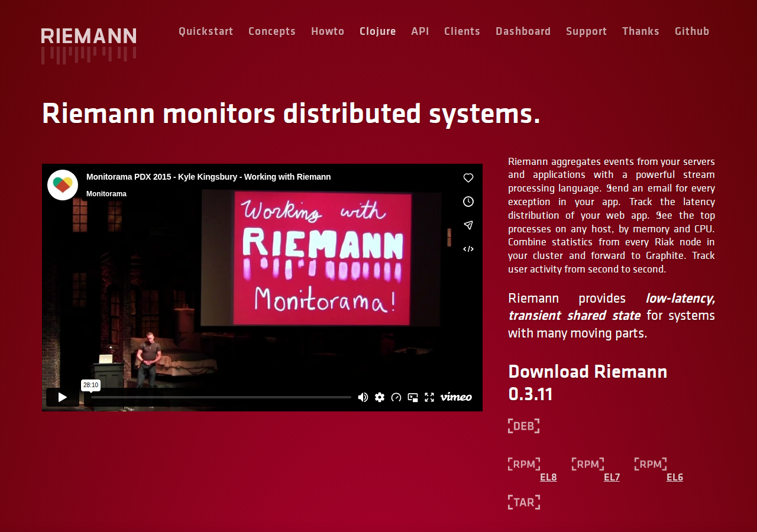
Task: Add video to Watch Later clock icon
Action: pyautogui.click(x=468, y=202)
